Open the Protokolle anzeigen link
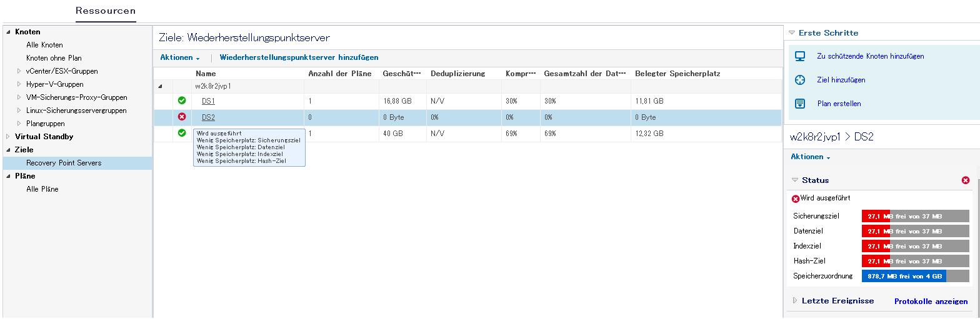 [931, 302]
